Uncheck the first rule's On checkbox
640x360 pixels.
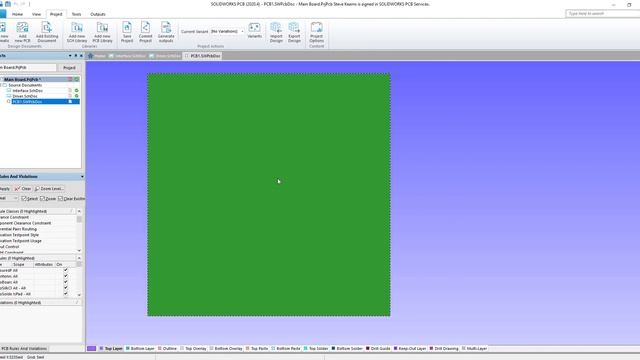(66, 270)
